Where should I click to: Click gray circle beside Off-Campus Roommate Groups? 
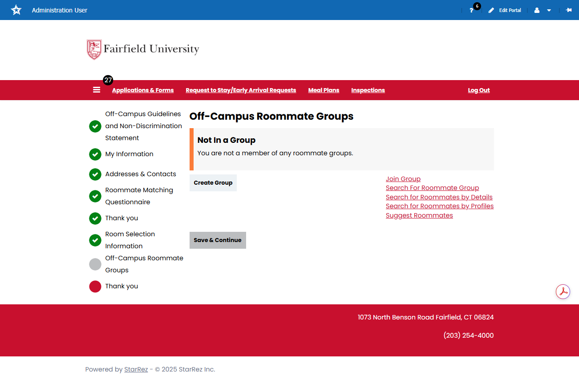95,264
